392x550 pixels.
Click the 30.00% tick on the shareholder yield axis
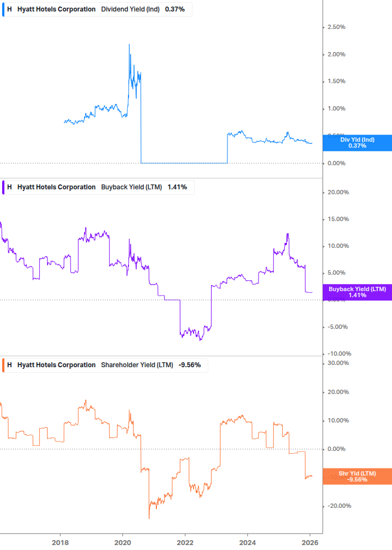338,363
